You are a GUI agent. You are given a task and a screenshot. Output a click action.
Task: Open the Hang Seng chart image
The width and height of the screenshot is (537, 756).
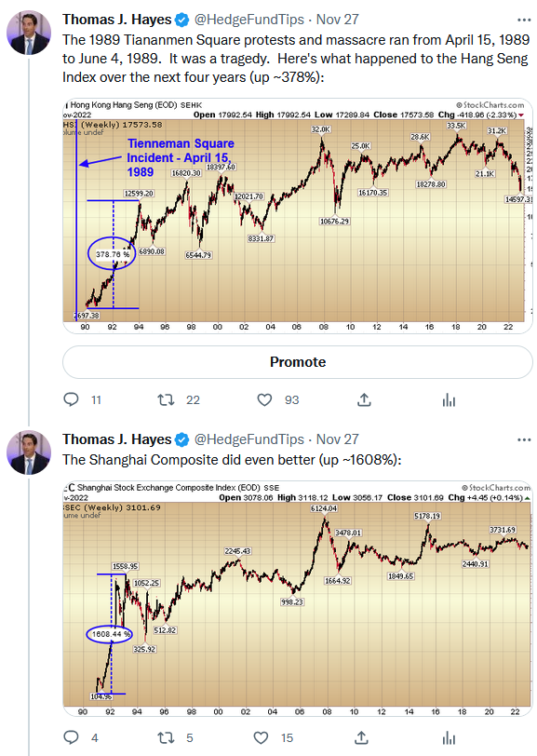[x=298, y=215]
